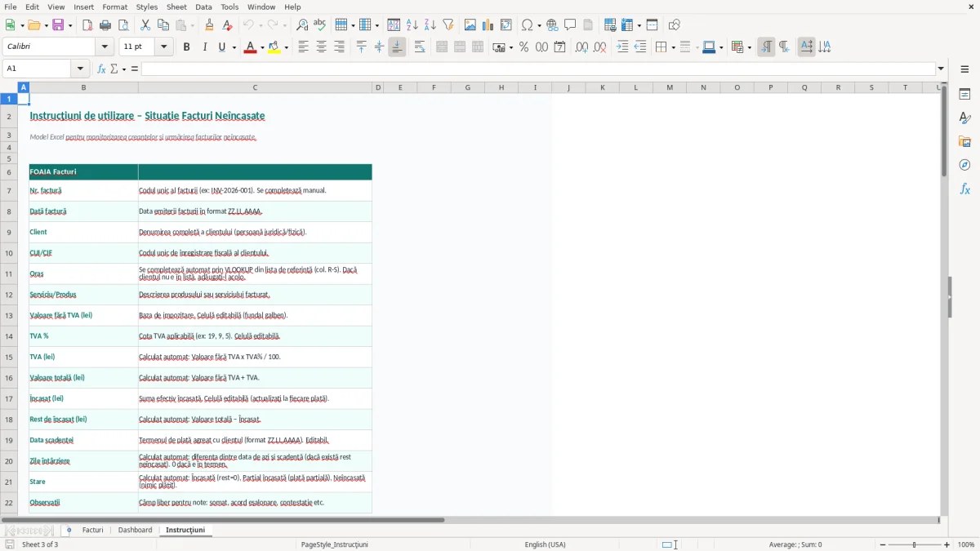
Task: Click the Insert Comment icon
Action: (x=571, y=25)
